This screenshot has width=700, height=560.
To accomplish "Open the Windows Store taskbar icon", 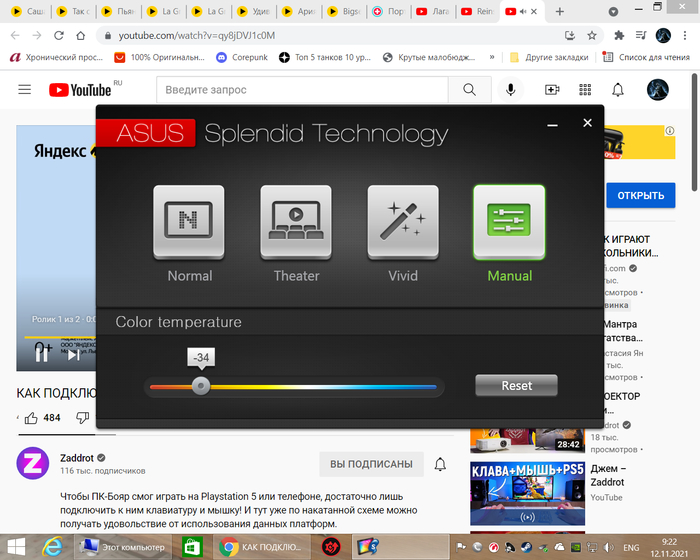I will (x=193, y=547).
